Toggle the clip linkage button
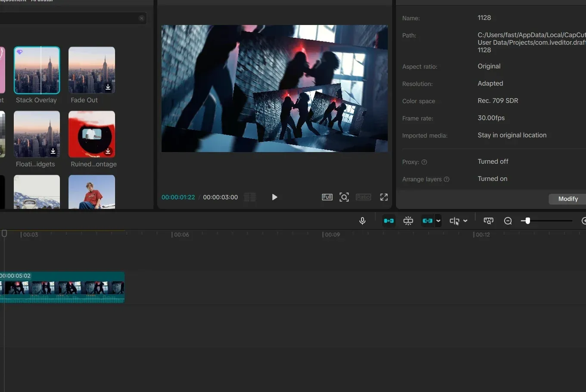586x392 pixels. click(427, 221)
